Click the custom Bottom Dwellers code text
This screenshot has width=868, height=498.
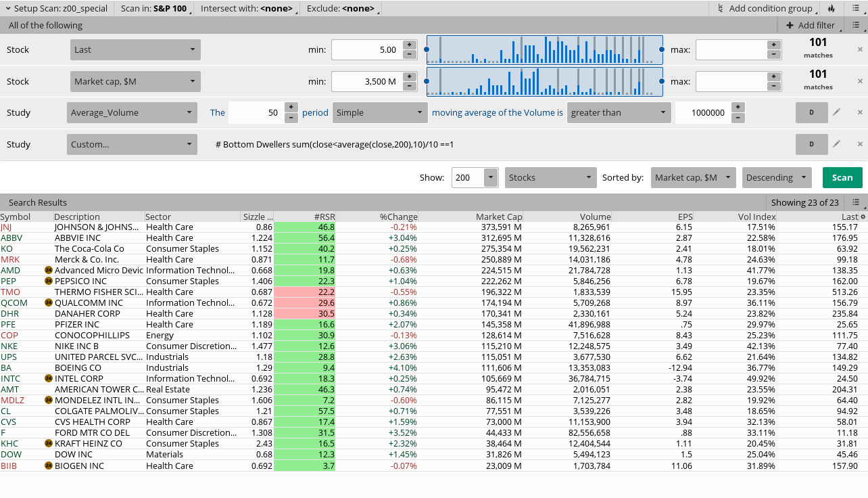[335, 144]
